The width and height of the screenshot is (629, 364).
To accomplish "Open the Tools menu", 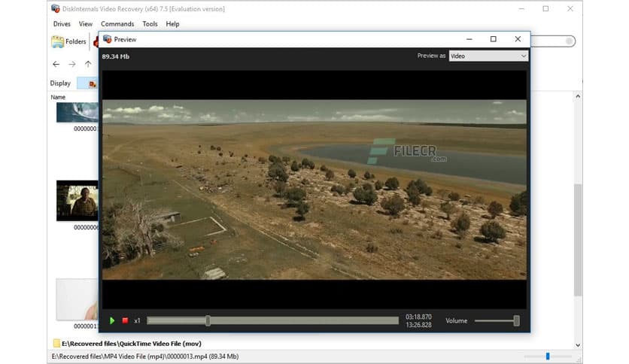I will click(x=150, y=24).
